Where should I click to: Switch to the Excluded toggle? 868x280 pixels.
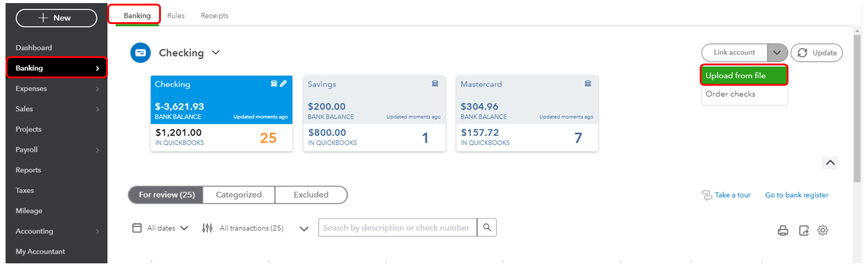[311, 195]
